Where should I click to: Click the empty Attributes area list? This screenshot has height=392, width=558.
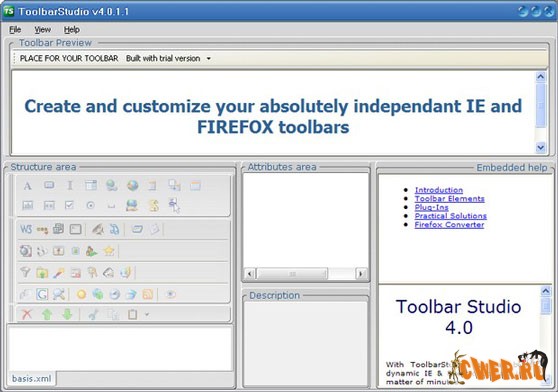point(306,221)
